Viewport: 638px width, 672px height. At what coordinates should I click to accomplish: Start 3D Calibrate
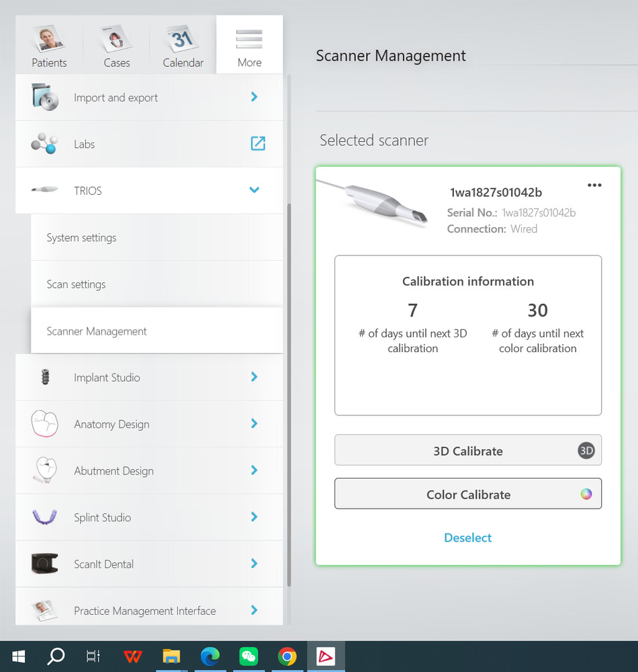(x=468, y=450)
